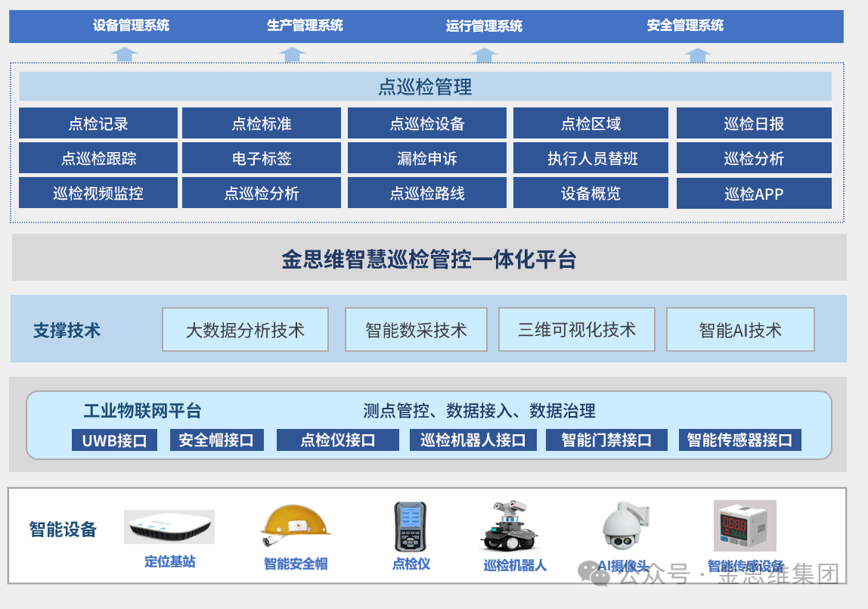Click the 巡检APP button
868x609 pixels.
754,194
